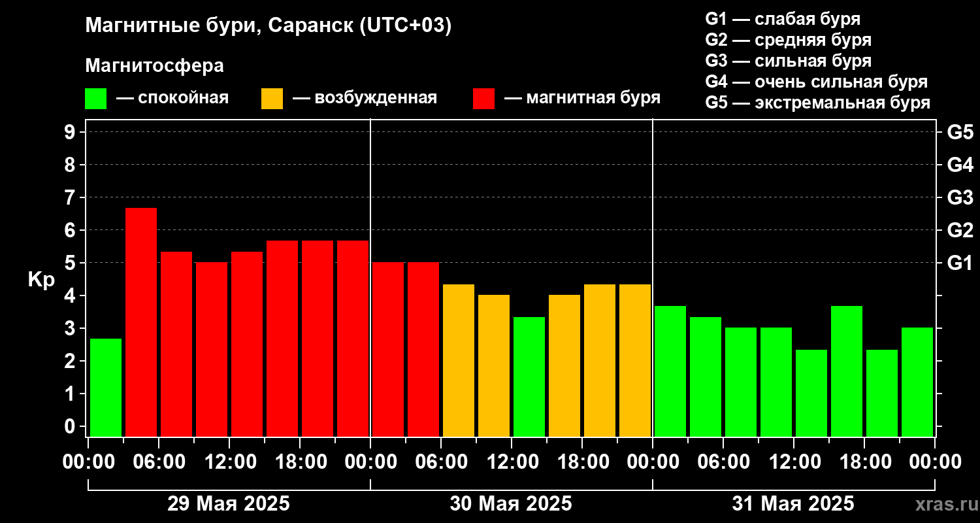Click the 'G2 — средняя буря' legend entry
Viewport: 980px width, 523px height.
point(788,40)
